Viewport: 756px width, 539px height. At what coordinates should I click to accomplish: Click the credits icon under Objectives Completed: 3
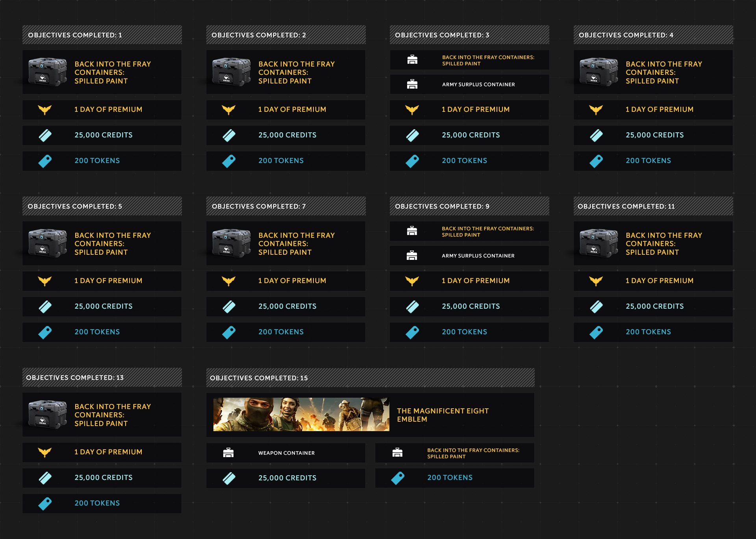[x=412, y=135]
